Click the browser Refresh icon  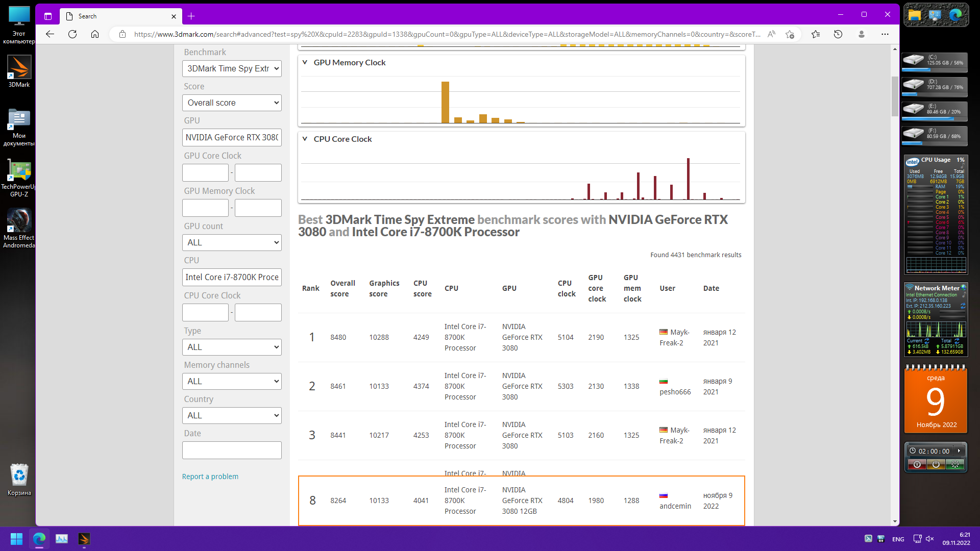72,34
